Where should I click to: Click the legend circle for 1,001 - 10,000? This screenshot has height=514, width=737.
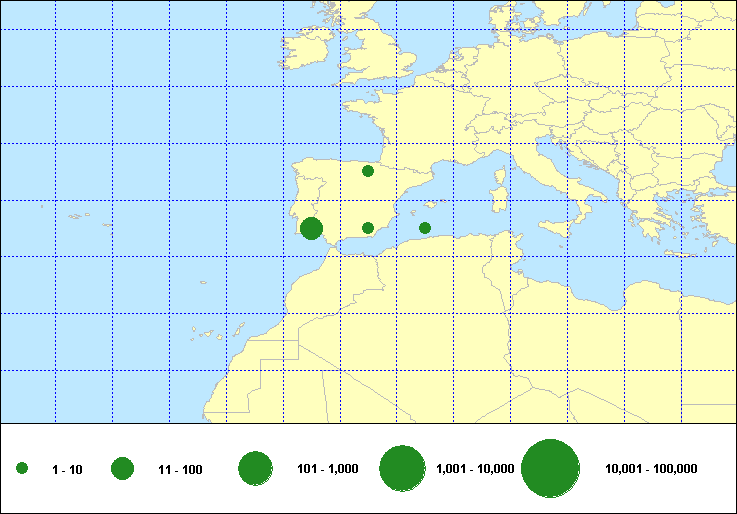[x=403, y=468]
